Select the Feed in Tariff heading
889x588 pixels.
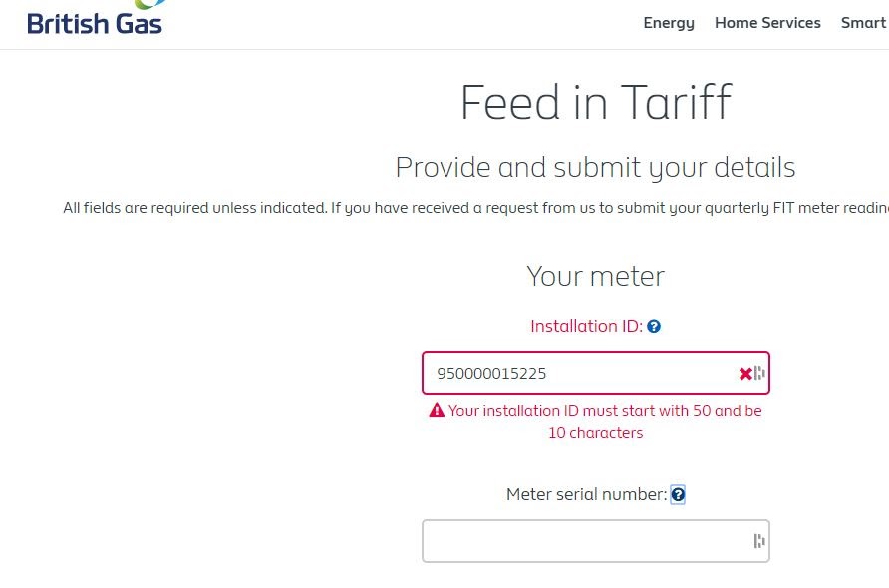(x=596, y=102)
